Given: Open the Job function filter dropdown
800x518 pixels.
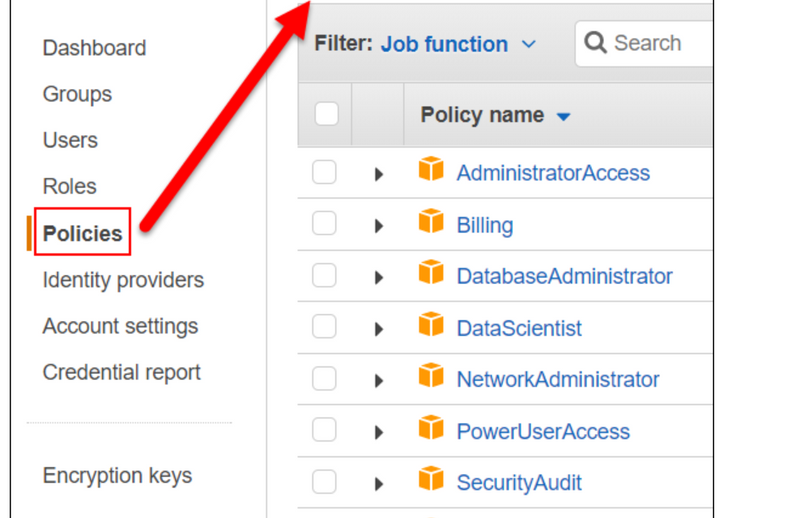Looking at the screenshot, I should pos(458,44).
